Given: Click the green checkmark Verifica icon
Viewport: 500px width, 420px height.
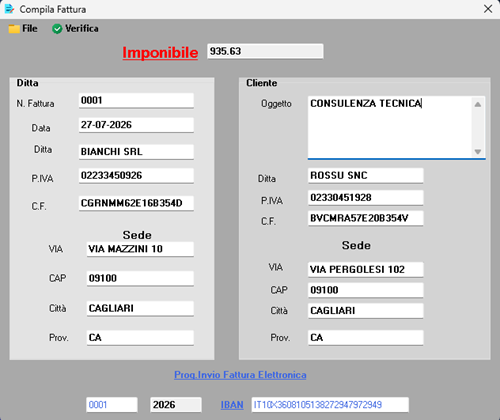Looking at the screenshot, I should click(57, 29).
